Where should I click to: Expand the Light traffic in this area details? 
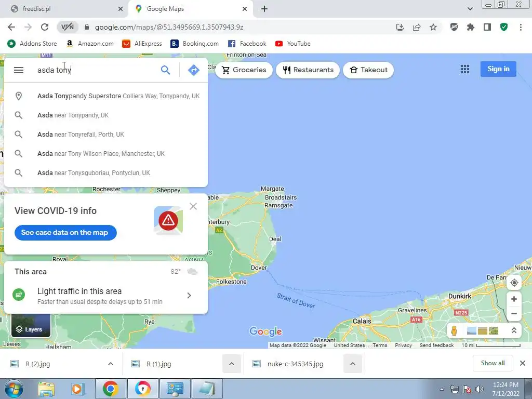click(x=189, y=296)
